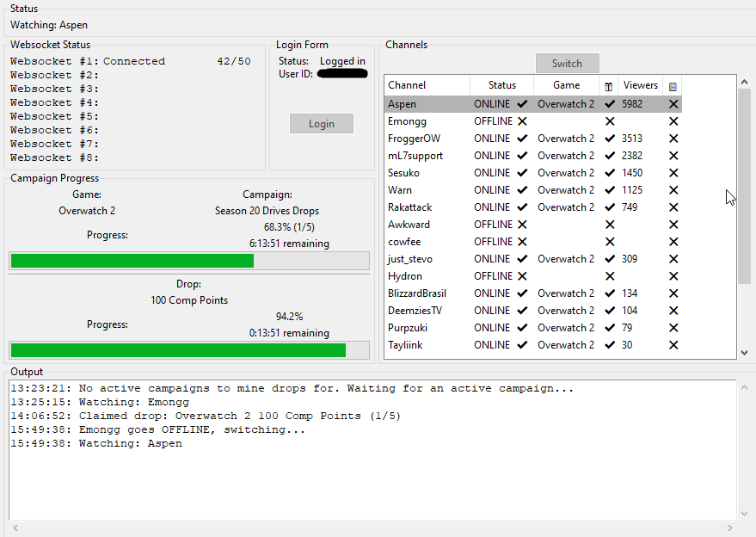Select the Sesuko channel row
This screenshot has width=756, height=537.
533,173
